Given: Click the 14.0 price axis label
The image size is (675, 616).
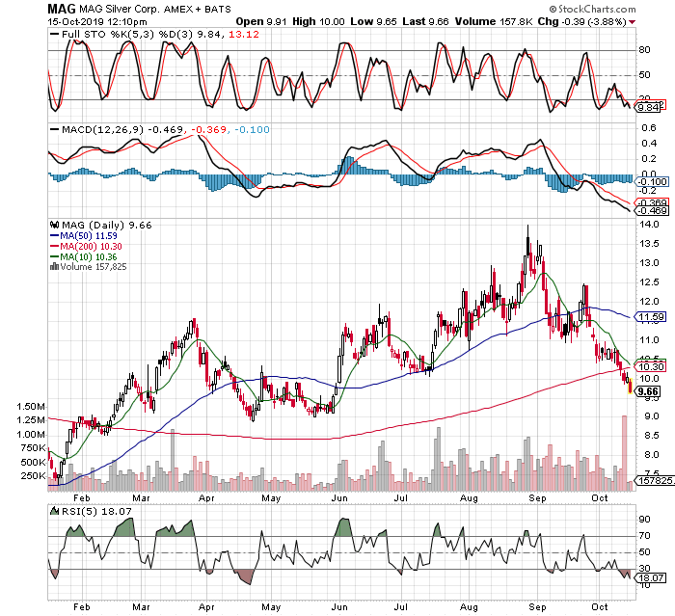Looking at the screenshot, I should [x=650, y=225].
